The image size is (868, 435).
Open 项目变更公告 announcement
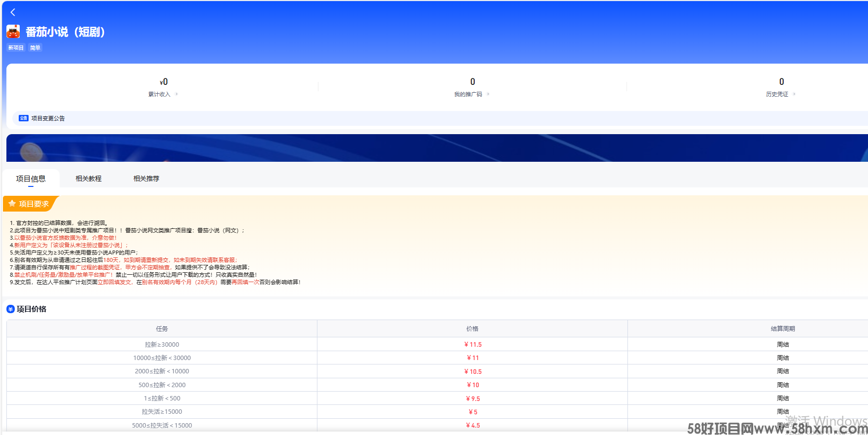pyautogui.click(x=48, y=118)
